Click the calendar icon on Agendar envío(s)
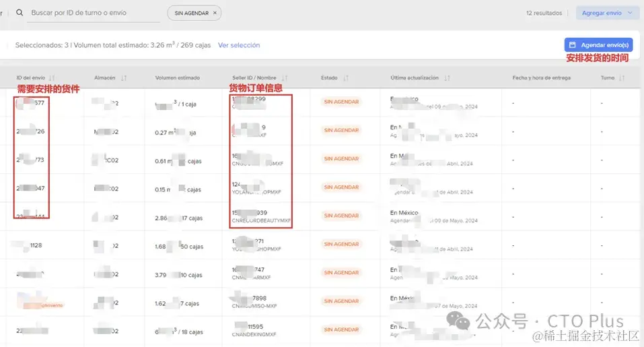Image resolution: width=644 pixels, height=347 pixels. [572, 45]
